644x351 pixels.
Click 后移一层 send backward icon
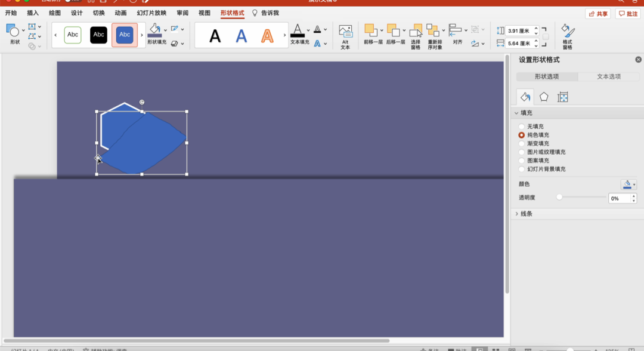(392, 31)
